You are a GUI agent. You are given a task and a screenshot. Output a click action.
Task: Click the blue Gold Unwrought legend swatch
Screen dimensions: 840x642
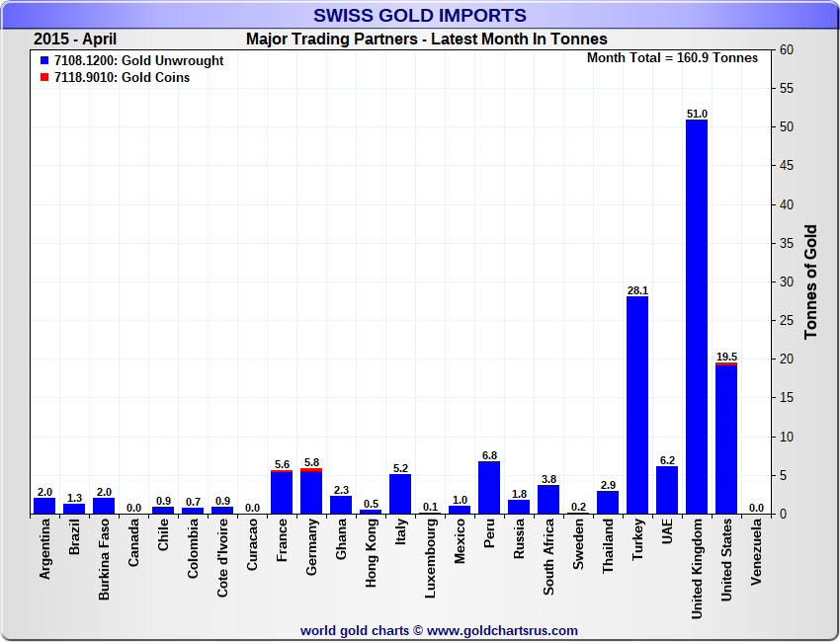(x=44, y=61)
